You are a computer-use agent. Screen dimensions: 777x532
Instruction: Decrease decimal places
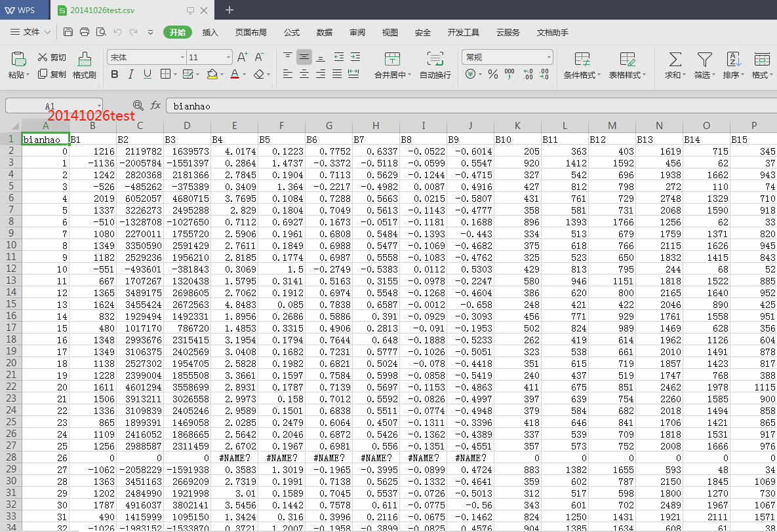[x=544, y=74]
